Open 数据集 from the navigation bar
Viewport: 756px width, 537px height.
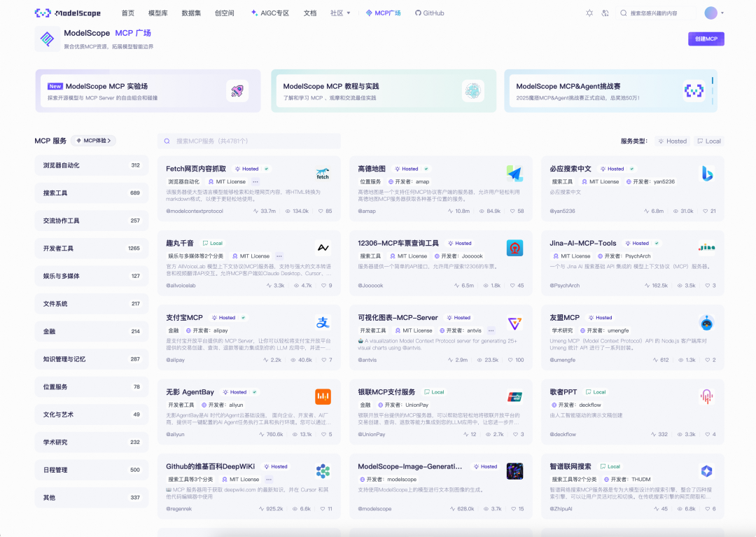(191, 13)
